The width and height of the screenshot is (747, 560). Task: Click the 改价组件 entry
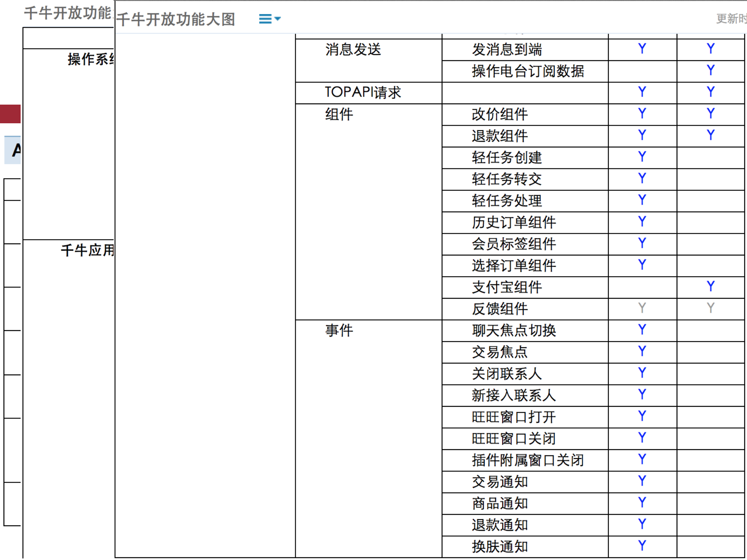pyautogui.click(x=499, y=114)
